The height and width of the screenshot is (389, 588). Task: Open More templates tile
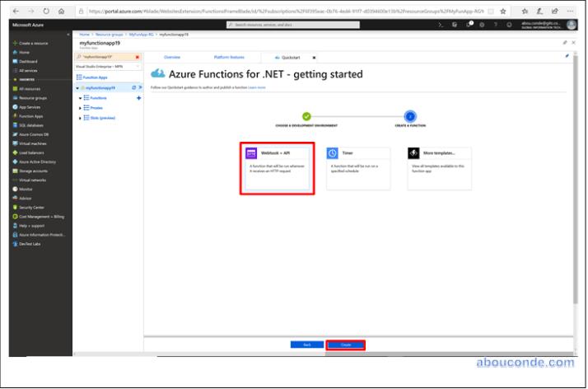pyautogui.click(x=438, y=168)
